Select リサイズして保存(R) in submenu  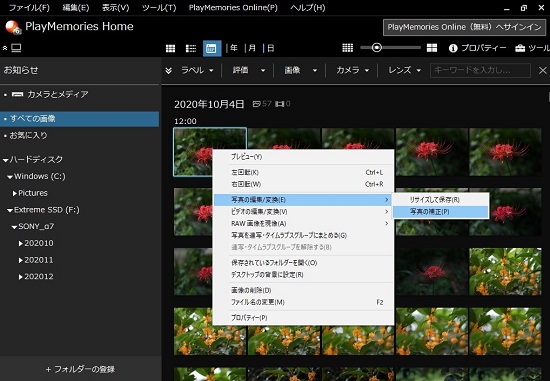coord(440,200)
